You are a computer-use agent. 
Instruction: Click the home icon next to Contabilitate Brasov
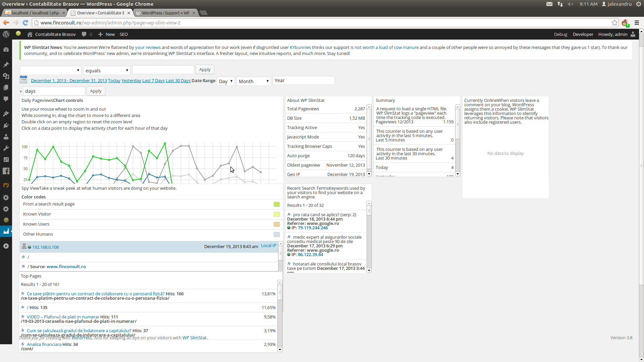[x=30, y=34]
